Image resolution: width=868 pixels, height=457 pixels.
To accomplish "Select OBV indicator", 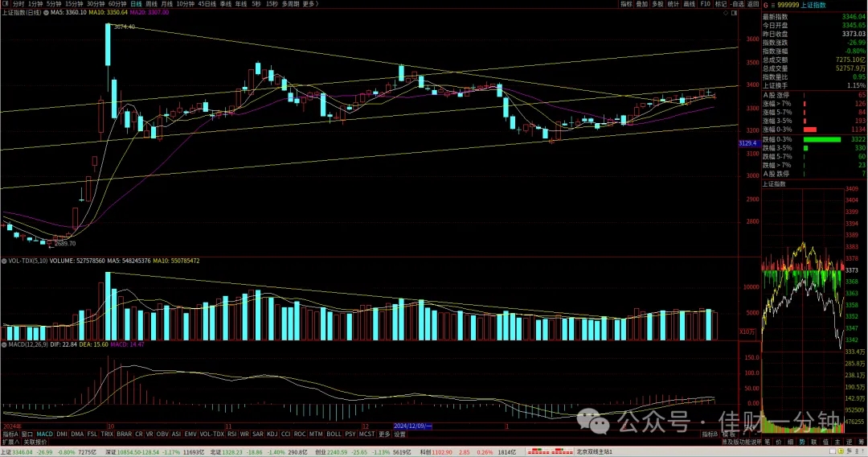I will pos(162,434).
